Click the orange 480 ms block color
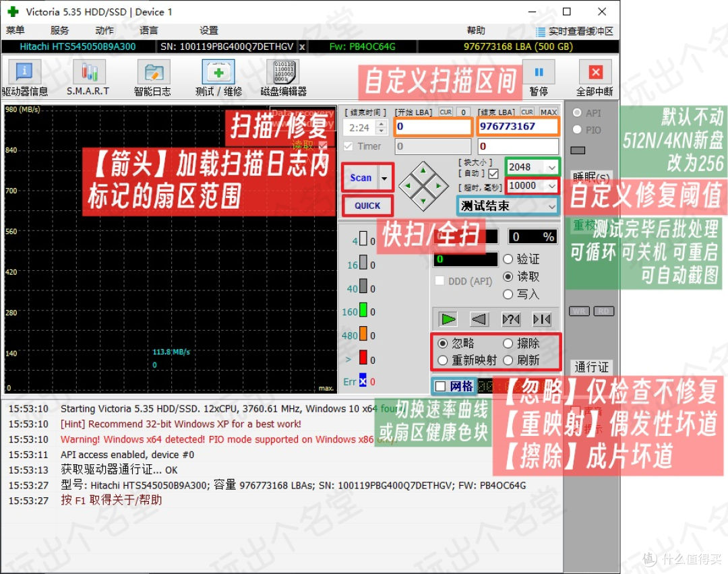The height and width of the screenshot is (574, 728). tap(363, 333)
